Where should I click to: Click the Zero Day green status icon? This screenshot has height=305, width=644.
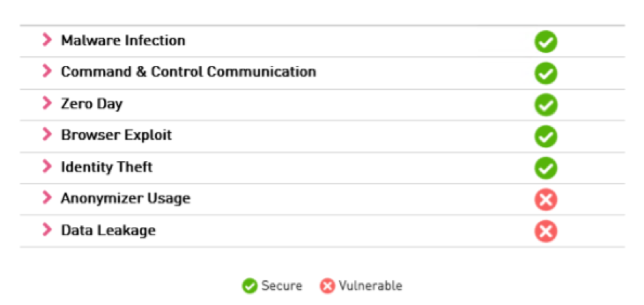click(545, 105)
